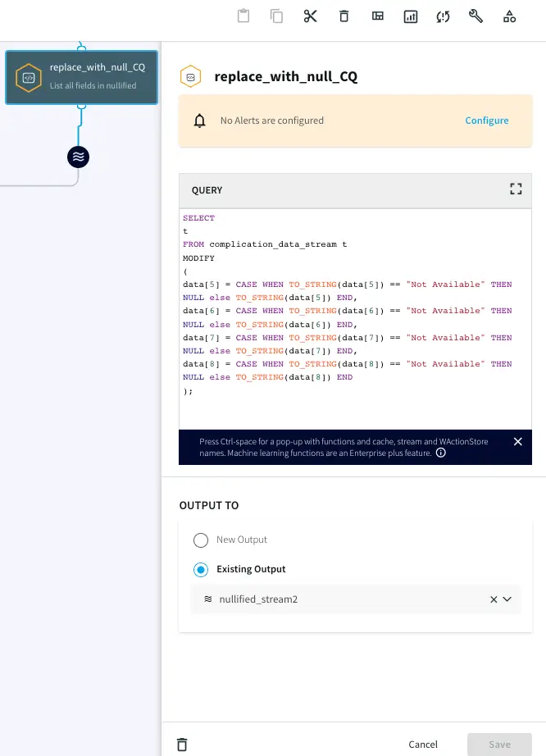
Task: Click the shapes components icon in toolbar
Action: pos(509,16)
